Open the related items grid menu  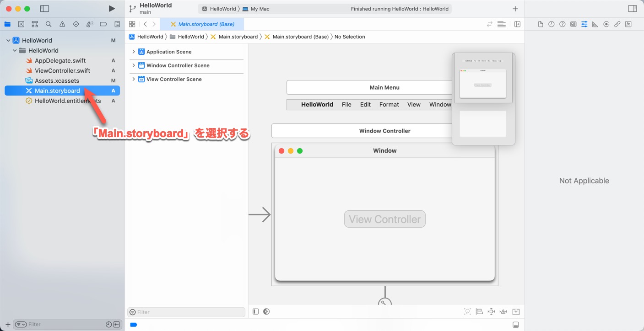(132, 24)
